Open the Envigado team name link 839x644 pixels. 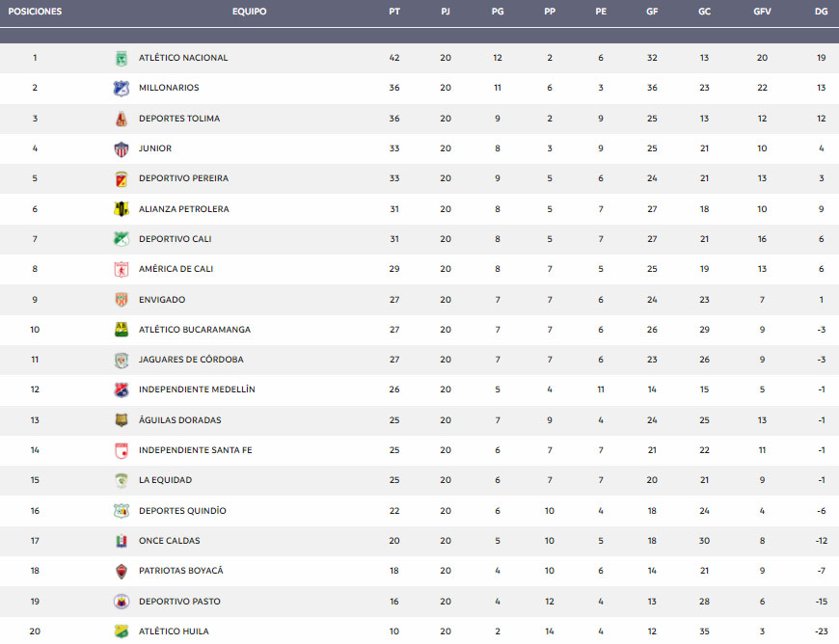pos(162,300)
